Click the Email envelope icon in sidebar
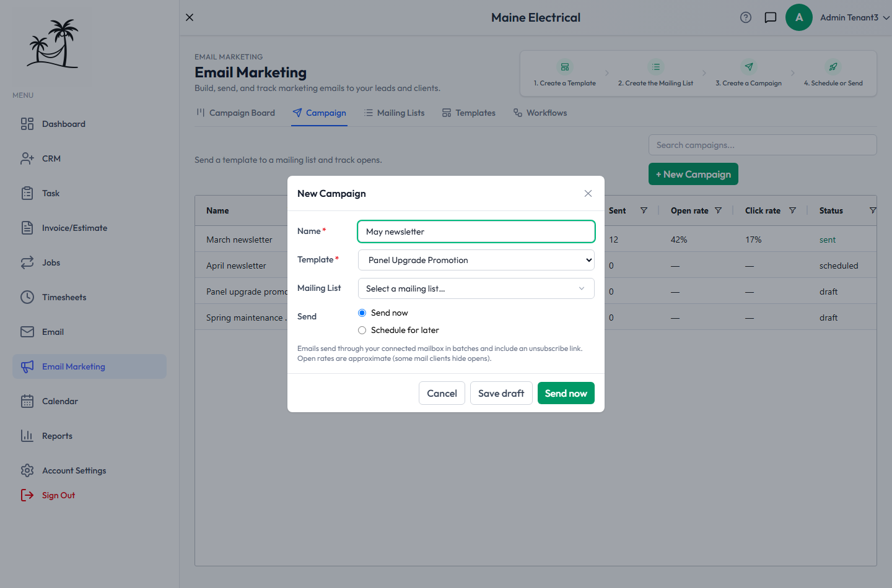 (x=27, y=332)
